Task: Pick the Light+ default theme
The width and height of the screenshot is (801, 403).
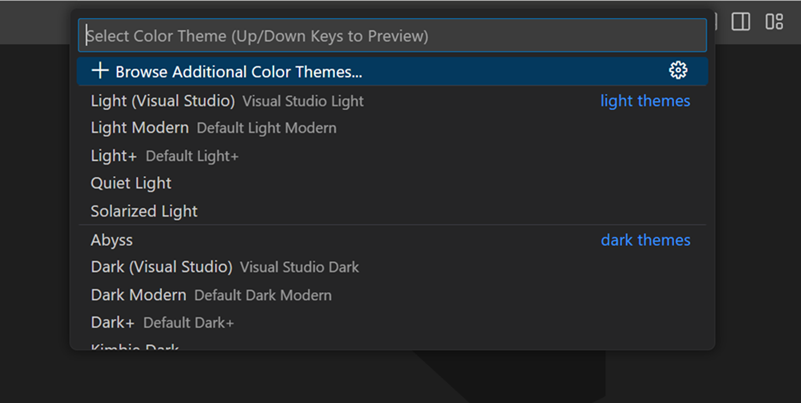Action: point(115,156)
